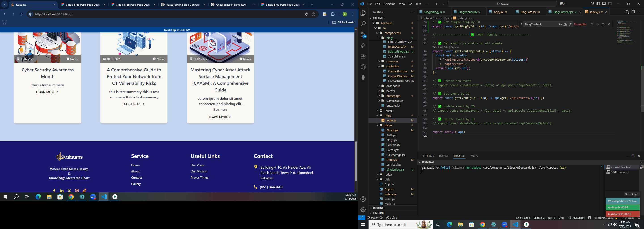
Task: Click the Facebook icon in the footer
Action: point(54,191)
